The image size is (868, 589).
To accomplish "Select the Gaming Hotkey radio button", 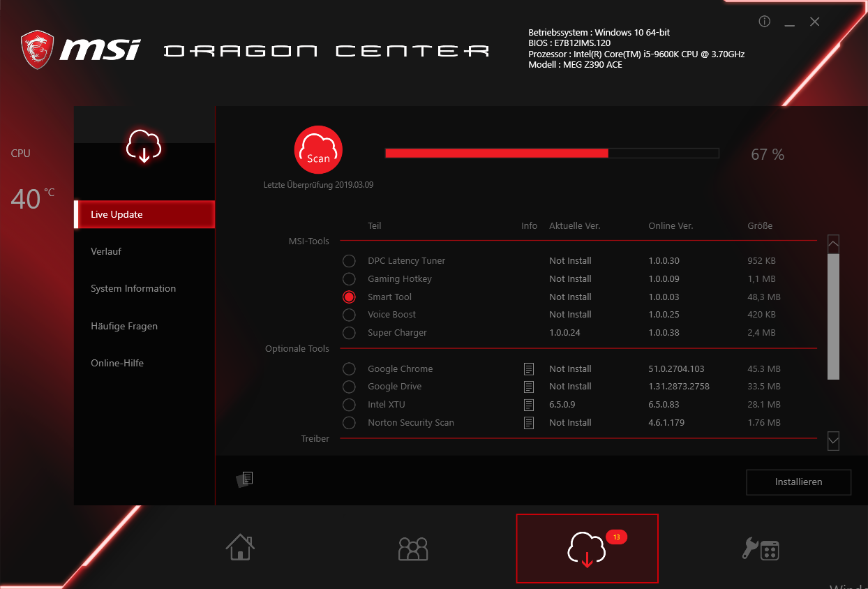I will tap(349, 279).
